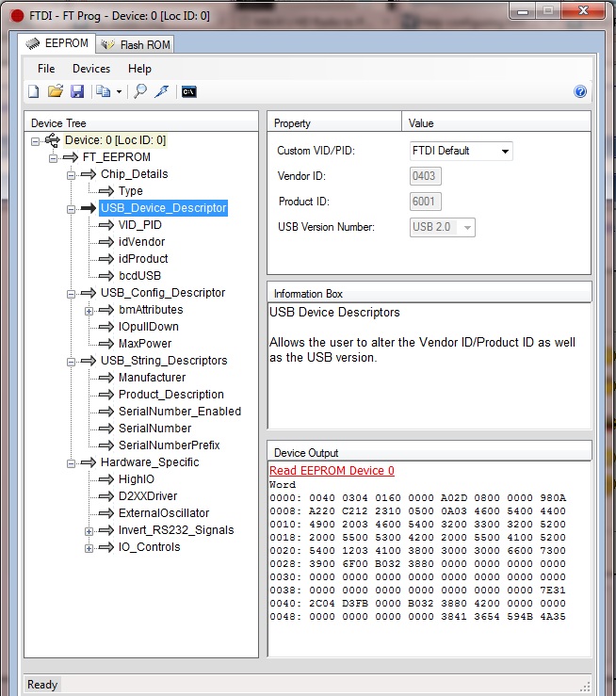The height and width of the screenshot is (696, 616).
Task: Click the Save floppy disk icon
Action: point(77,91)
